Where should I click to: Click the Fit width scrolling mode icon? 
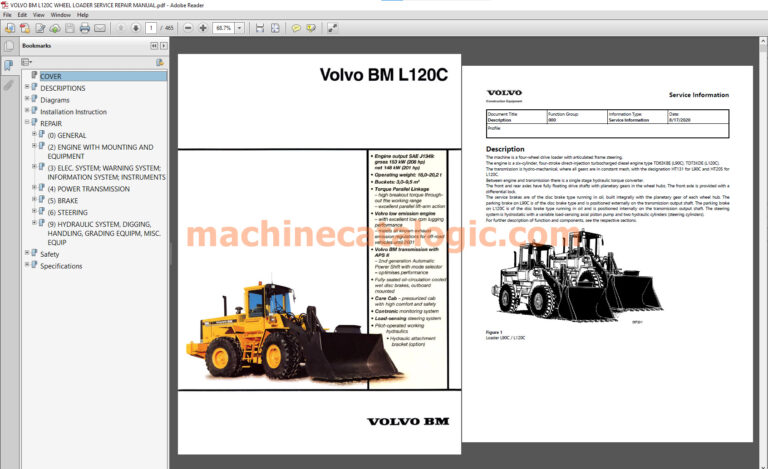click(x=260, y=28)
